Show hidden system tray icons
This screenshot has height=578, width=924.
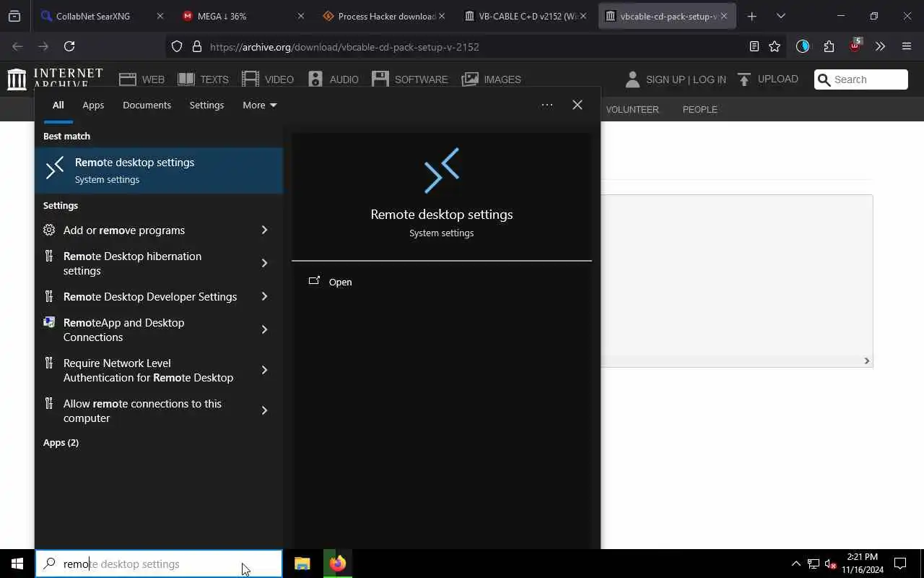pyautogui.click(x=796, y=564)
